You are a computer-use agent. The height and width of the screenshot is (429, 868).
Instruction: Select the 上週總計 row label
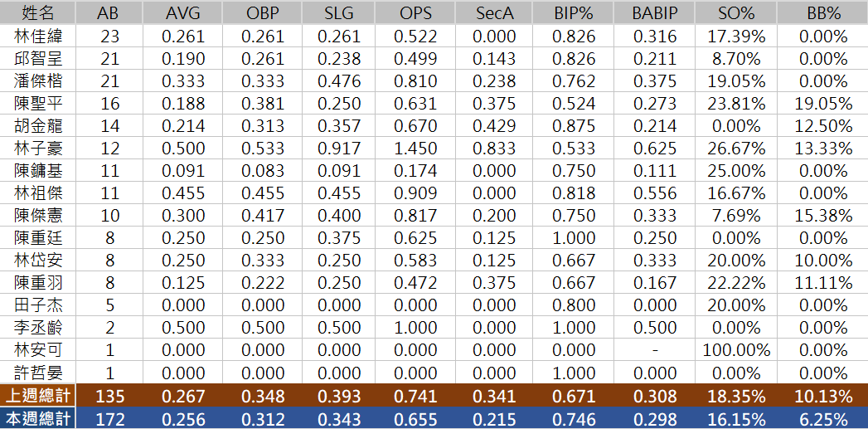click(38, 396)
